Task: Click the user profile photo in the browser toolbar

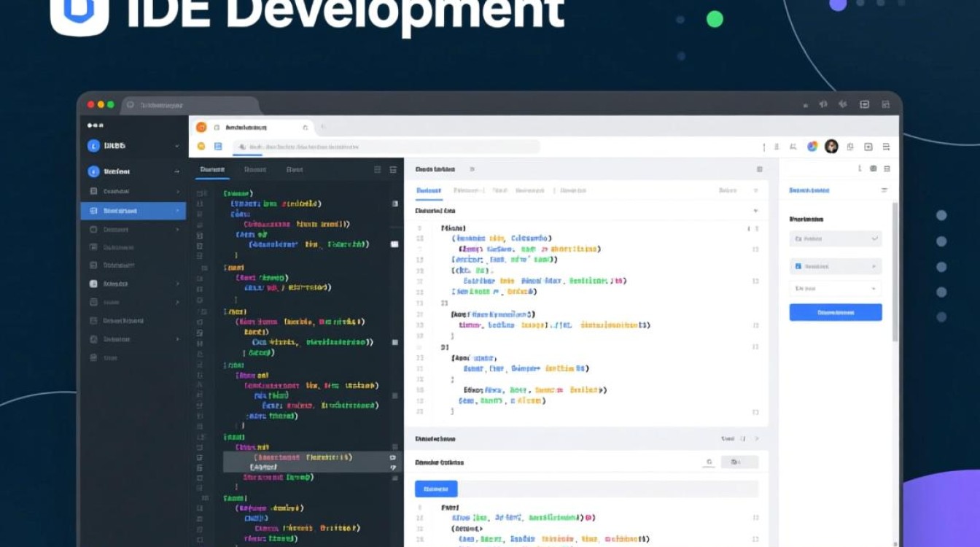Action: pyautogui.click(x=831, y=147)
